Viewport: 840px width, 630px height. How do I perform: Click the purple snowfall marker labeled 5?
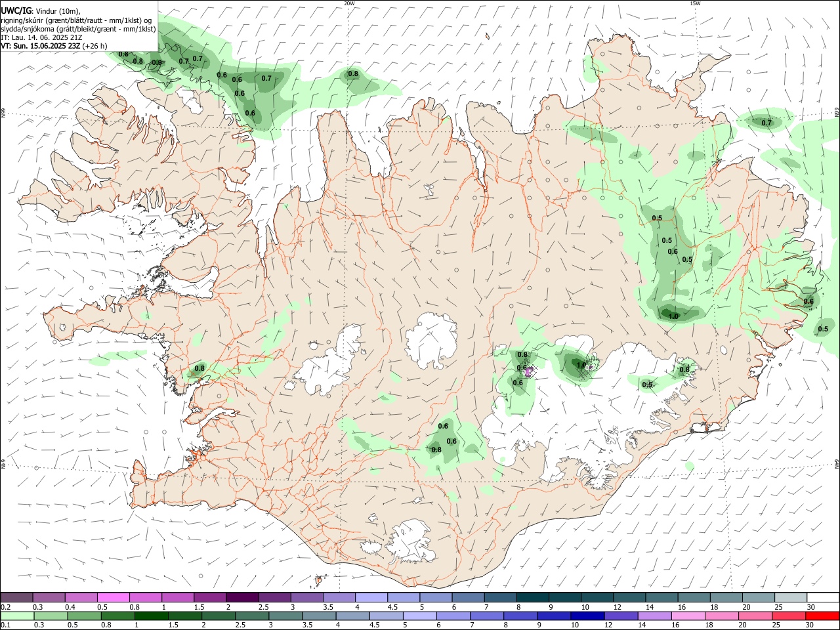529,372
